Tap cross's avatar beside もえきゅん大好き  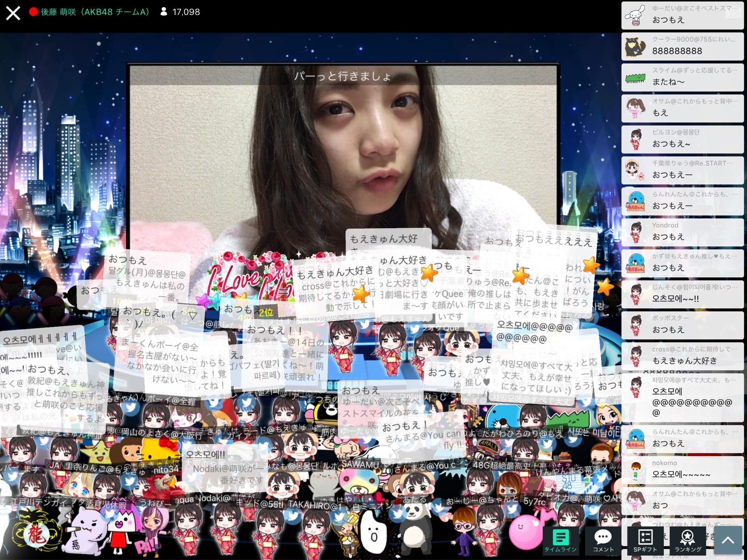[x=636, y=356]
